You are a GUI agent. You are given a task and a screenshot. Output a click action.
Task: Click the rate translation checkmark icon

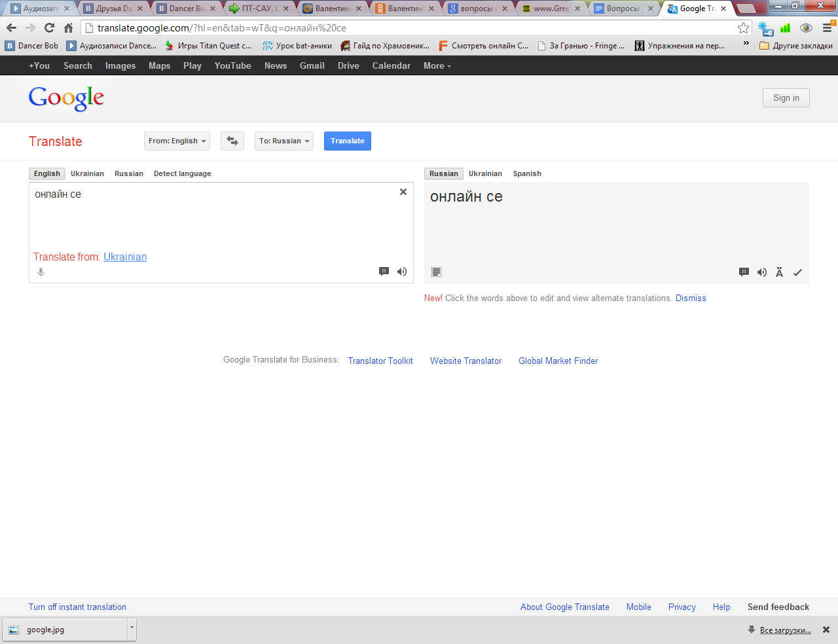pos(797,272)
